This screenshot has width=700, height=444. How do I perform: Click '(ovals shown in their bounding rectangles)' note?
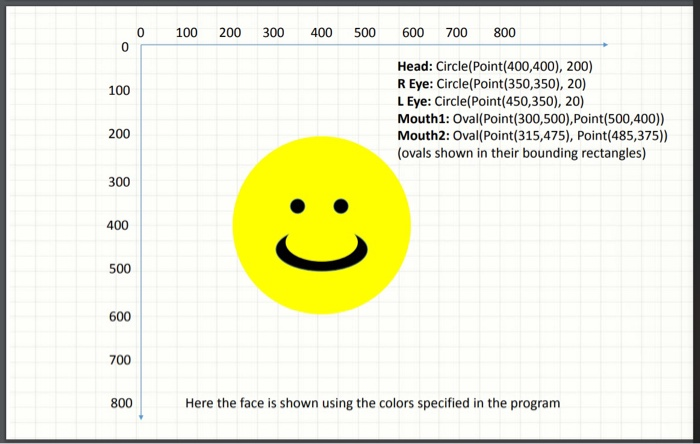tap(521, 153)
